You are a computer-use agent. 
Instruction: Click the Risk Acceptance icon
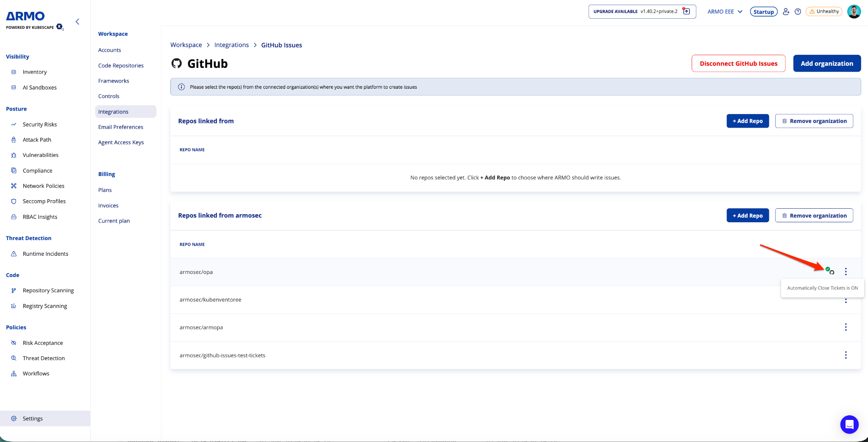point(14,343)
